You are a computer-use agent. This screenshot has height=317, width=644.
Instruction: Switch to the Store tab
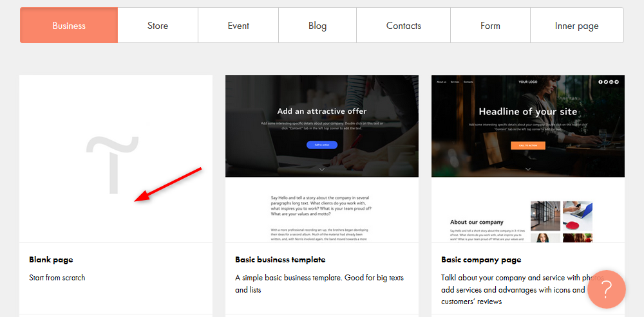tap(158, 26)
